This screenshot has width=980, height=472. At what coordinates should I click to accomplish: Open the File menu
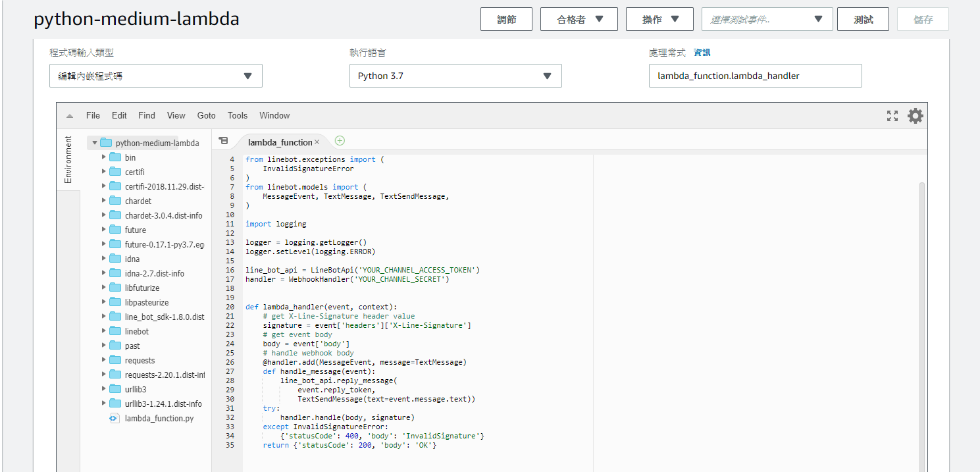point(93,115)
